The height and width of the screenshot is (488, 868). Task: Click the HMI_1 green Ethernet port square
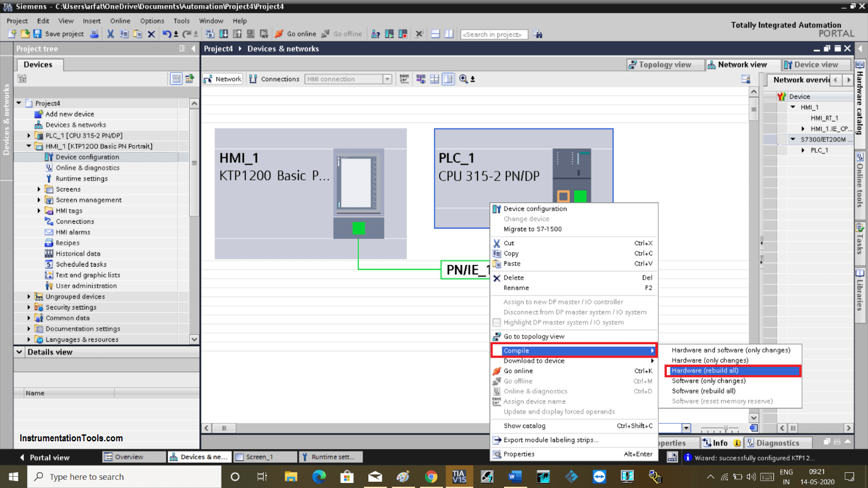click(x=359, y=228)
